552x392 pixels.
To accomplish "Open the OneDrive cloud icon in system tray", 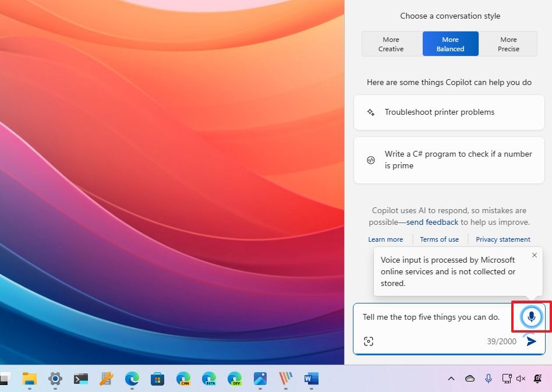I will (x=469, y=379).
